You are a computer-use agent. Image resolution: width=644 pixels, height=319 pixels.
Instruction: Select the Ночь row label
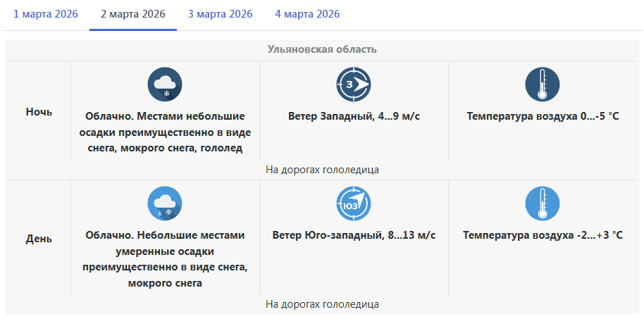coord(39,111)
